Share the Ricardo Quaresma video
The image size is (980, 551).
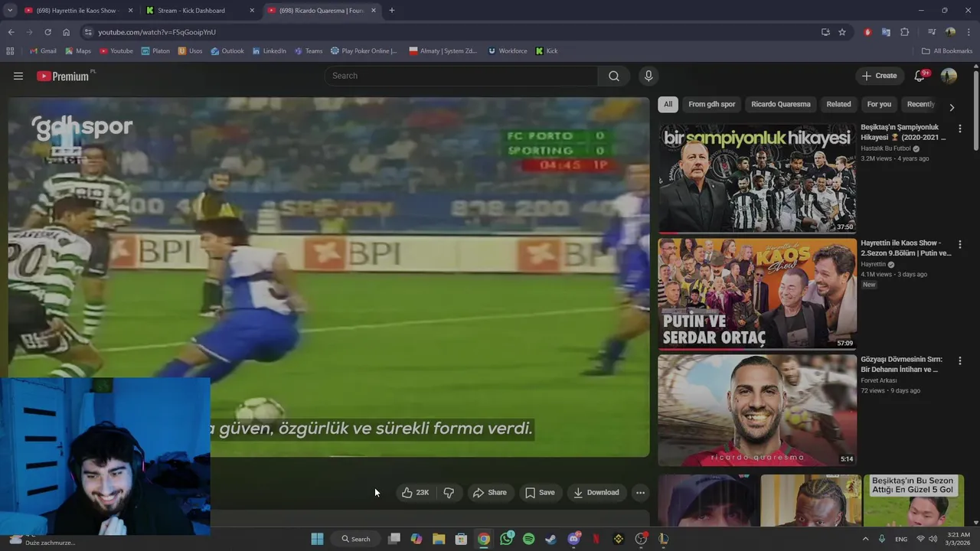pos(489,493)
